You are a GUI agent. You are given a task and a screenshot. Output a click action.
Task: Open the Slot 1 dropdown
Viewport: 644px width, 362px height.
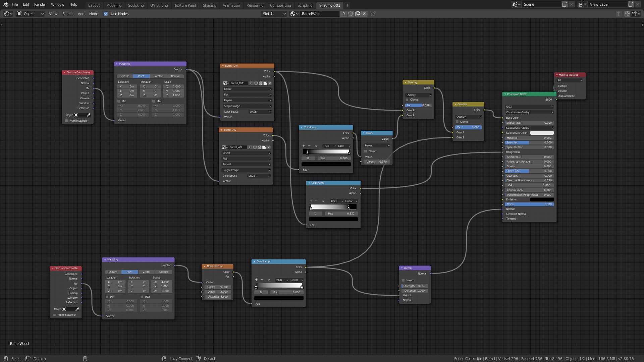tap(274, 14)
